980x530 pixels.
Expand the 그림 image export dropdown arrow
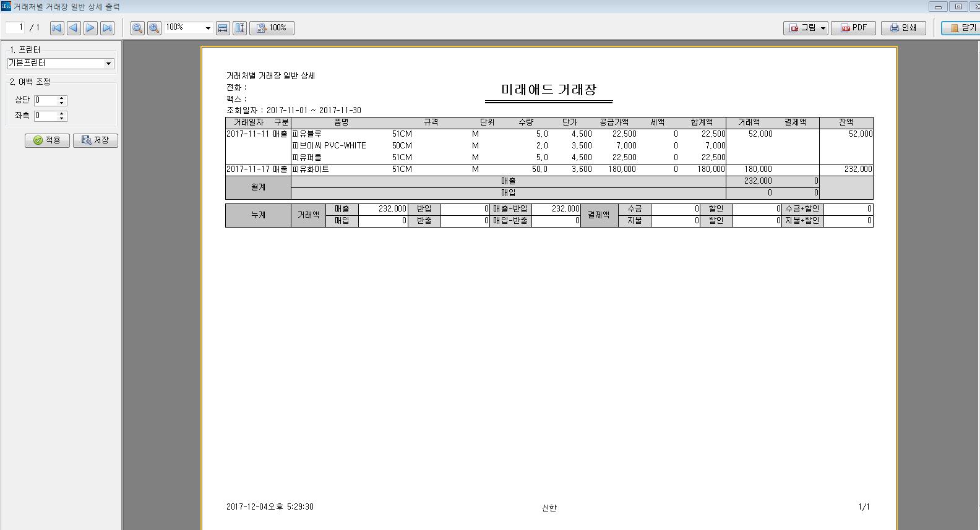click(x=823, y=28)
